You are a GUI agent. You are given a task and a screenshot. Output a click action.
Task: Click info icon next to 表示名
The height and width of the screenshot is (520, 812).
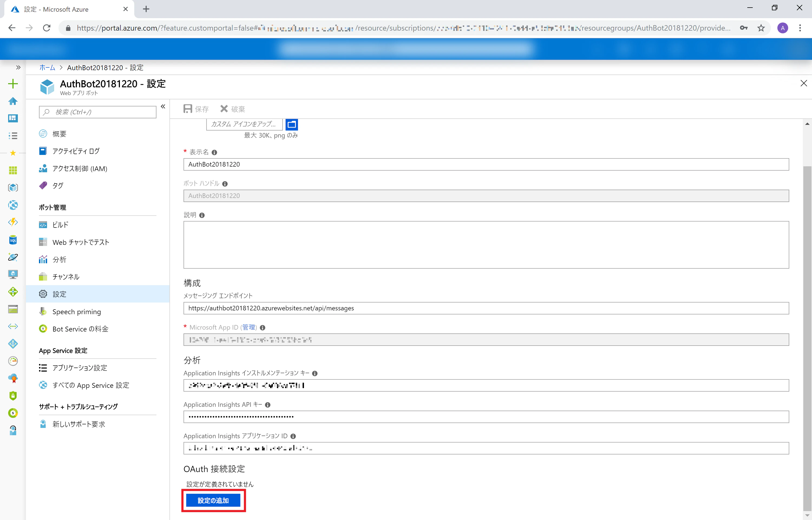tap(214, 153)
